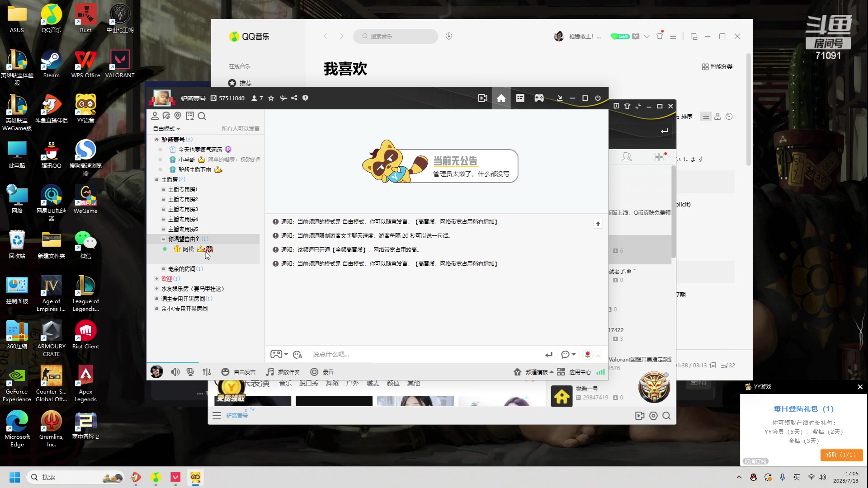This screenshot has height=488, width=868.
Task: Click the 说点什么吧 chat input field
Action: tap(425, 354)
